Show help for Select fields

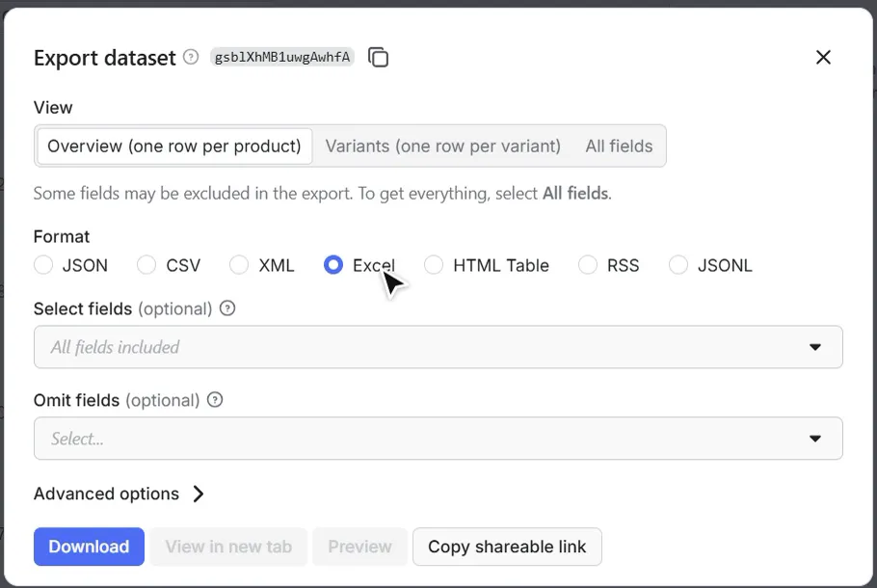tap(227, 308)
